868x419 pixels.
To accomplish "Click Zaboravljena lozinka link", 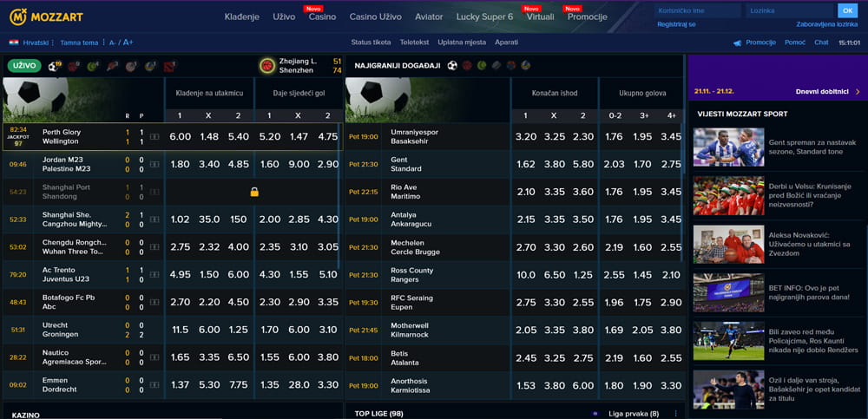I will [826, 24].
